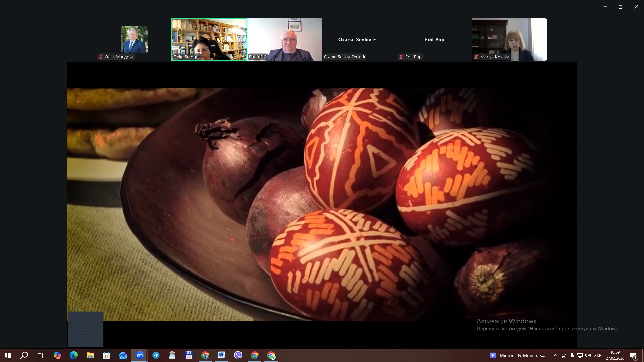Switch keyboard language УКР indicator

coord(598,355)
